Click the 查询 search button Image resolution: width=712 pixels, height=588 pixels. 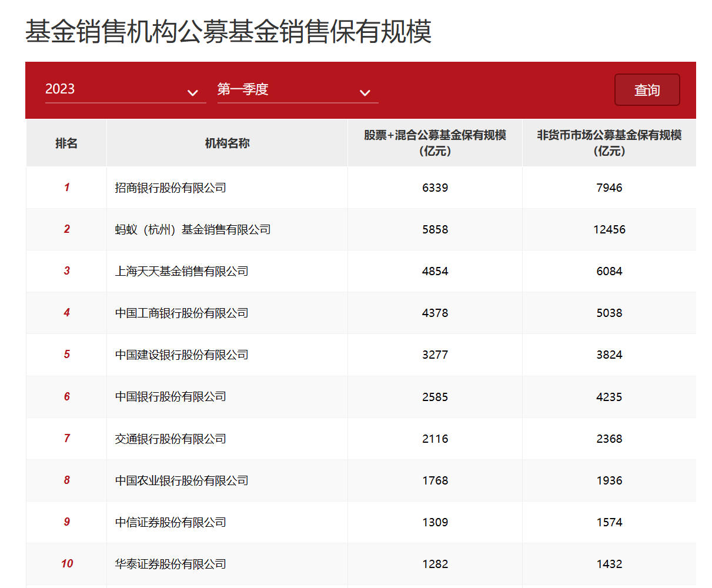tap(647, 90)
